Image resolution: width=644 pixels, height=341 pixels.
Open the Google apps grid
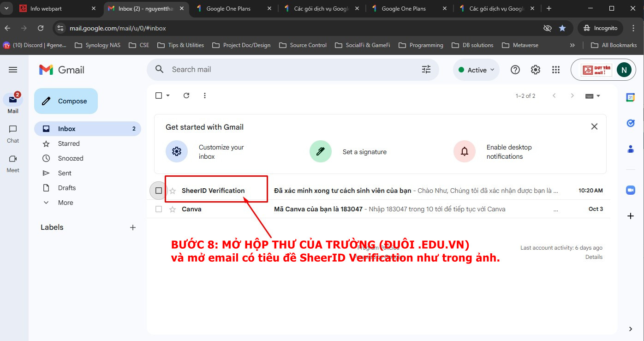[555, 70]
